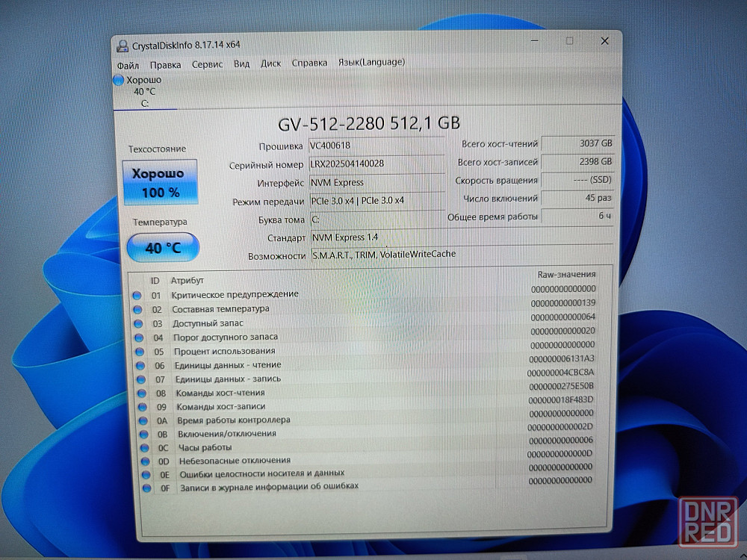This screenshot has width=747, height=560.
Task: Click the interface field NVM Express
Action: [377, 182]
